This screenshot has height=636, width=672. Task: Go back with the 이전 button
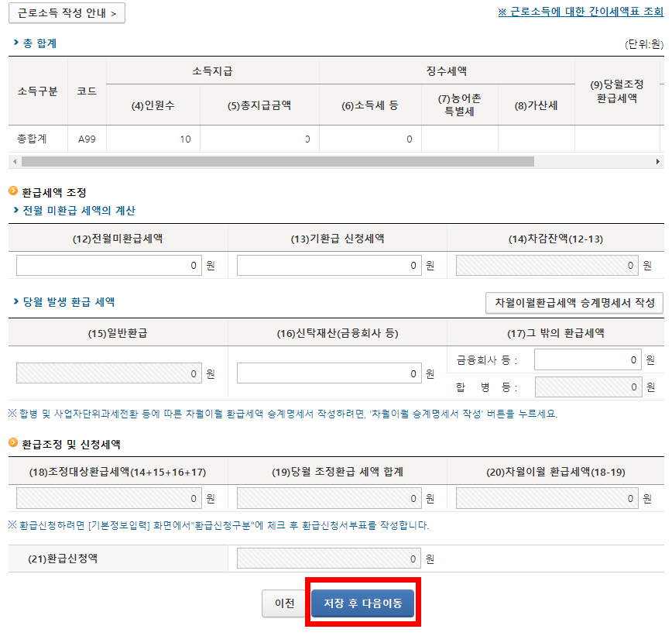pos(285,603)
